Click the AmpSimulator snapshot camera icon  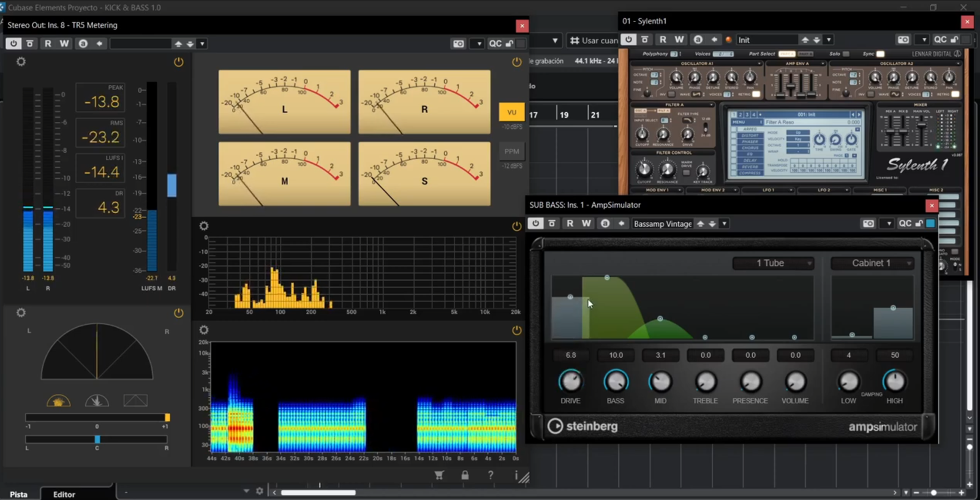tap(869, 224)
